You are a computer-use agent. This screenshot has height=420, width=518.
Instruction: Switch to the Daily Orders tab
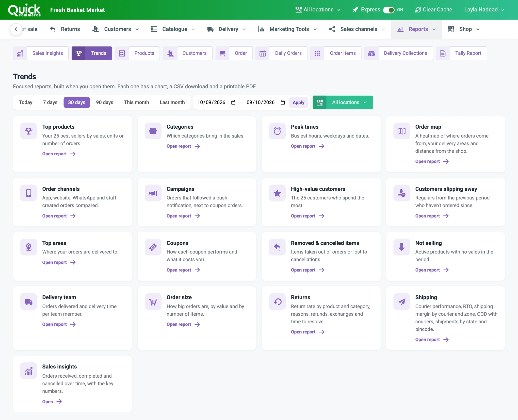[x=281, y=53]
